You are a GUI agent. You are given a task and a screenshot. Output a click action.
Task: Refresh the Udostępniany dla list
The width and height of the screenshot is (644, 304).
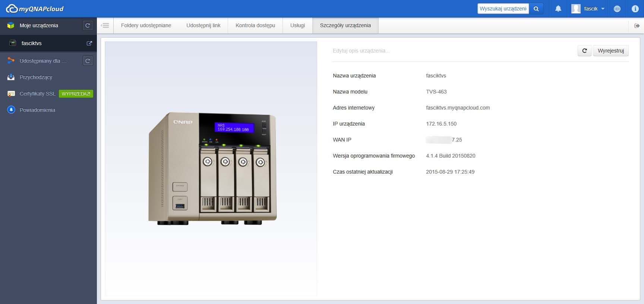tap(88, 61)
